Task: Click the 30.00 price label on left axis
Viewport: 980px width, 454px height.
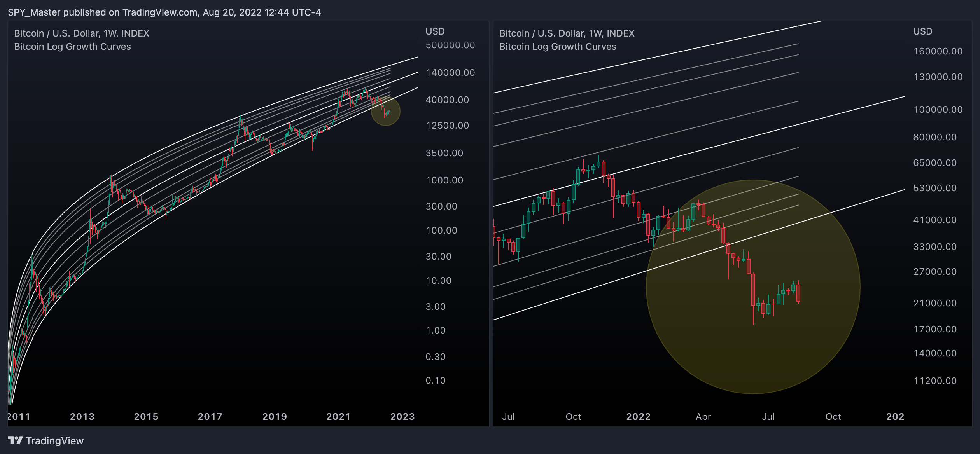Action: tap(439, 257)
